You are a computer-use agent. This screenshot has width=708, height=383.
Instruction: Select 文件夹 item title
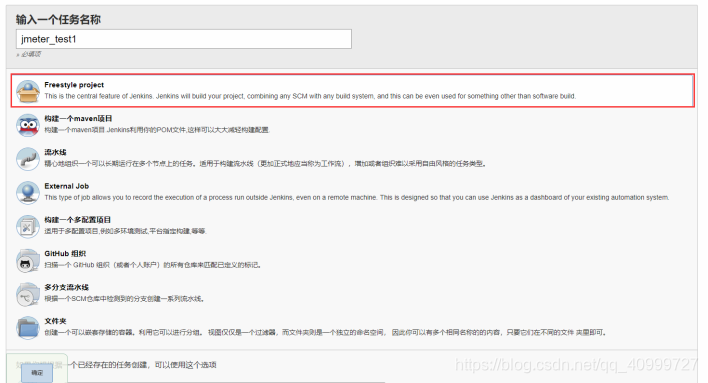point(55,321)
